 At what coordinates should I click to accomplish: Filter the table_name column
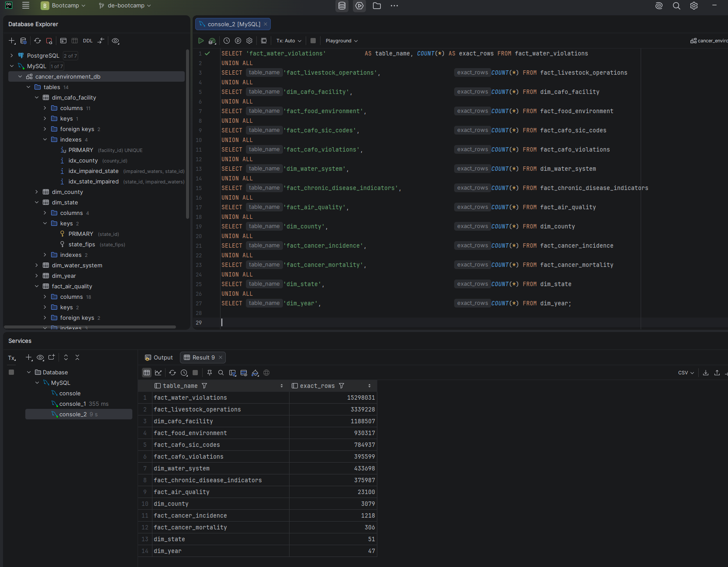point(204,386)
